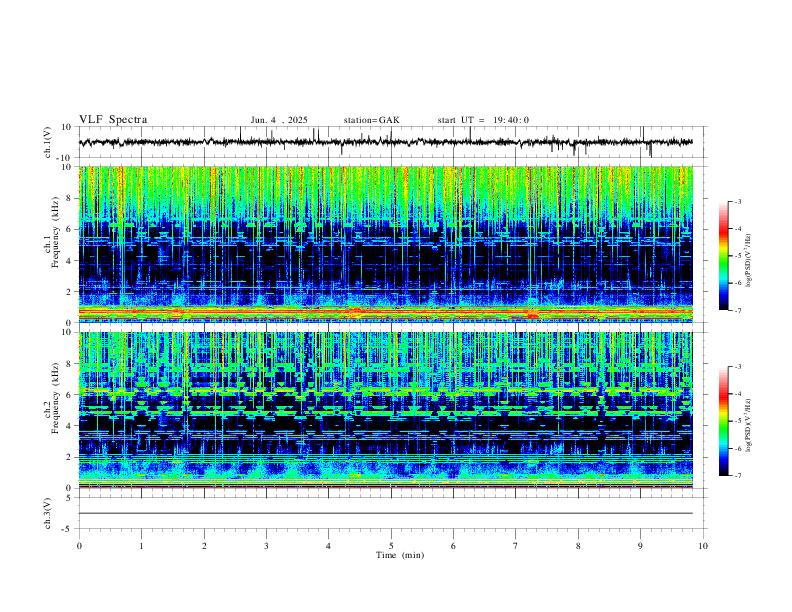Click the upper PSD color scale bar
The height and width of the screenshot is (612, 792).
pyautogui.click(x=723, y=255)
